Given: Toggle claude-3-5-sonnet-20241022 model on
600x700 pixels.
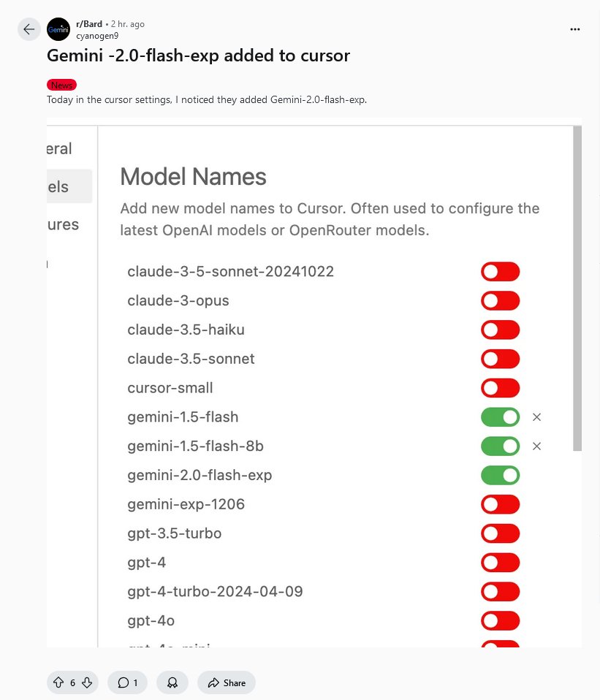Looking at the screenshot, I should (500, 271).
